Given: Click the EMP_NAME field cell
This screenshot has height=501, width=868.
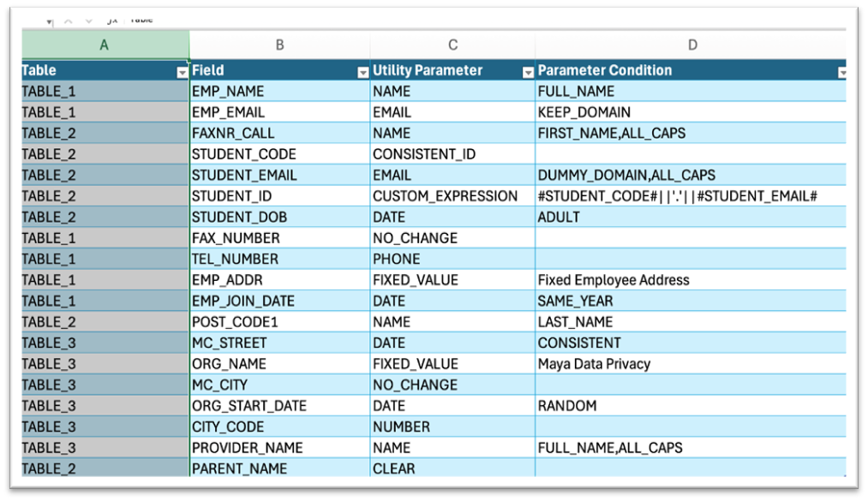Looking at the screenshot, I should [x=228, y=92].
